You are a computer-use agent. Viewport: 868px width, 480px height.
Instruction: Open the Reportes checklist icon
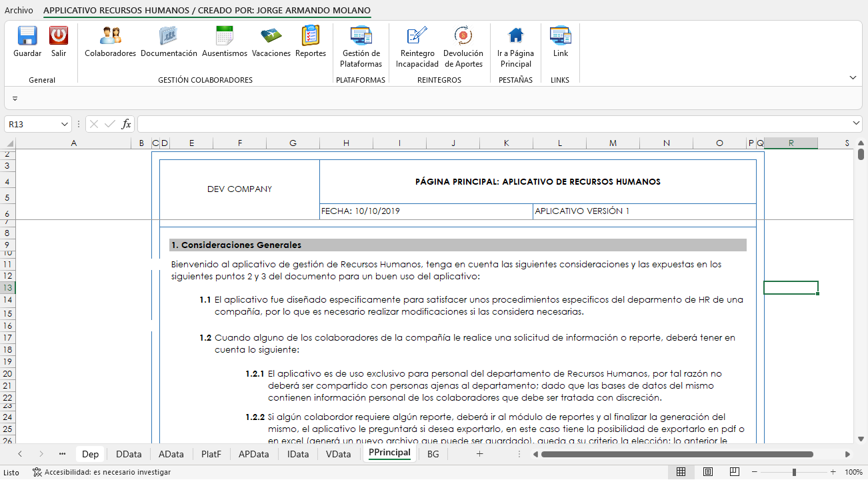click(311, 35)
